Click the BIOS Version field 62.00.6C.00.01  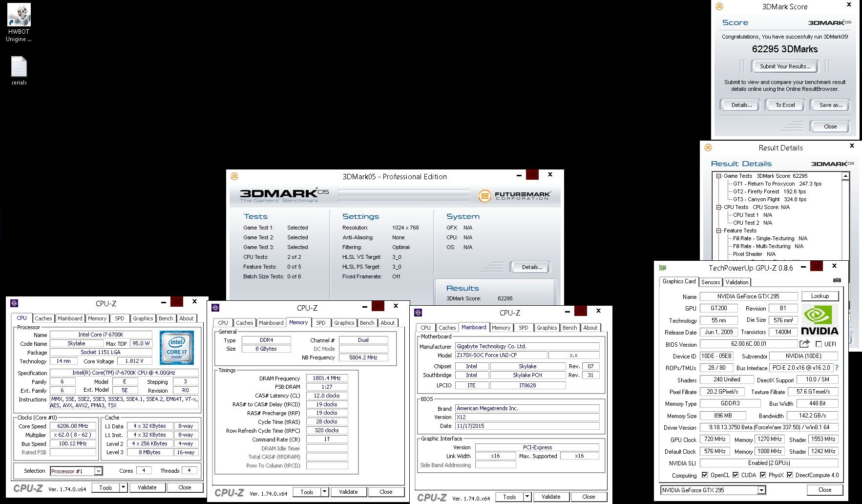click(x=748, y=344)
